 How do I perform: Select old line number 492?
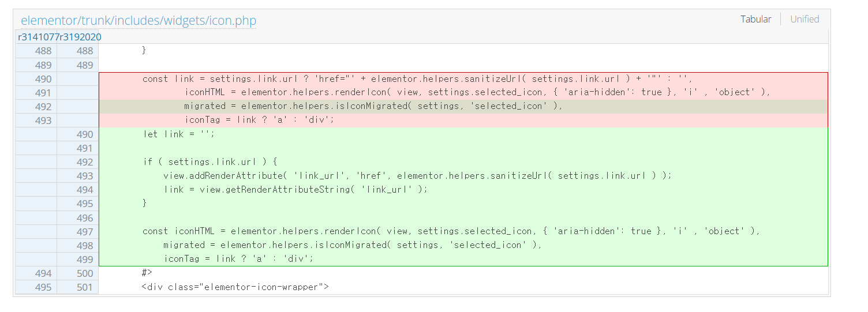(36, 107)
